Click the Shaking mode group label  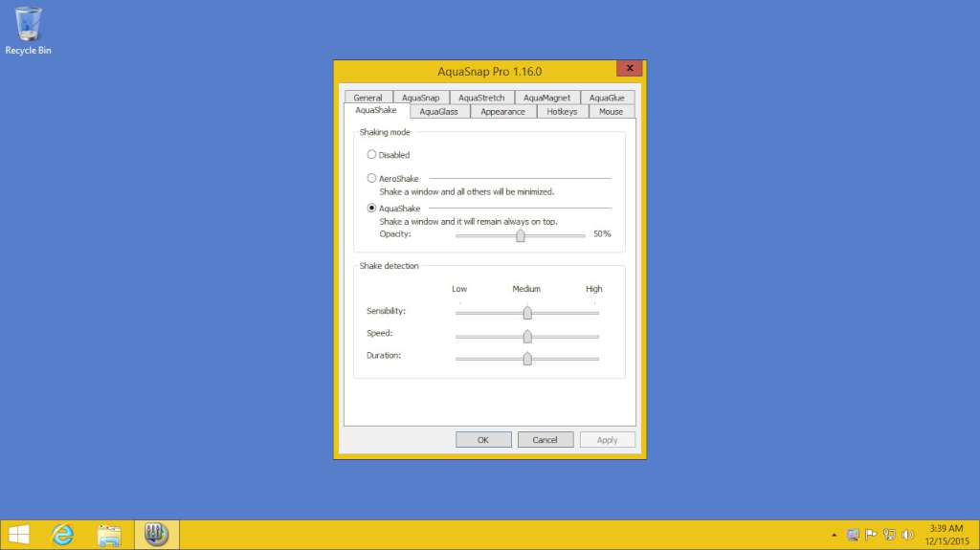pos(385,132)
